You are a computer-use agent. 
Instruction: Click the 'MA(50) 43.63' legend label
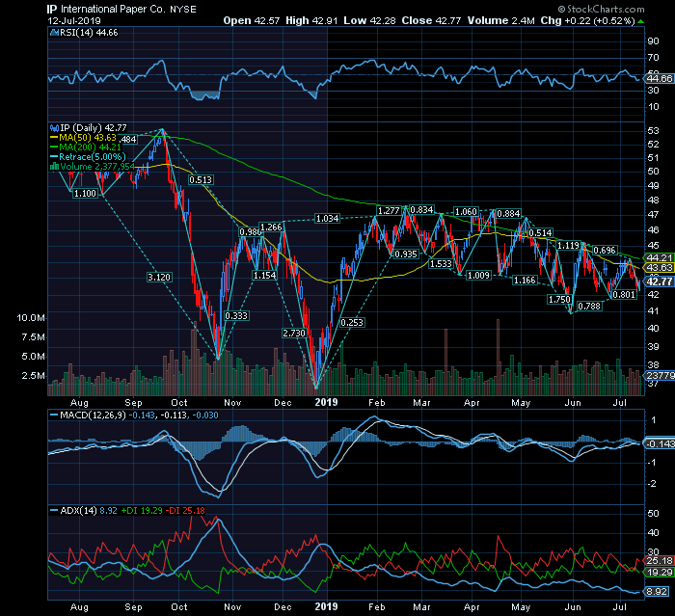pyautogui.click(x=88, y=138)
